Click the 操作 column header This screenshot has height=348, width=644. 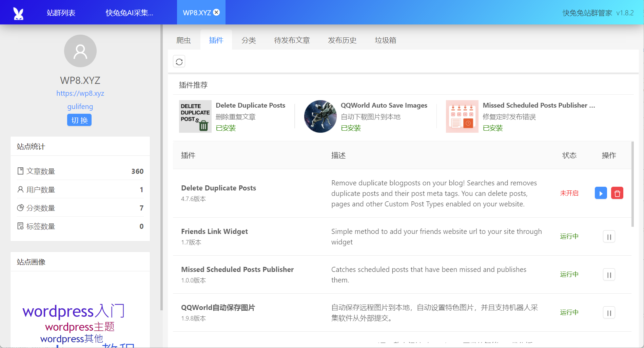pos(609,155)
